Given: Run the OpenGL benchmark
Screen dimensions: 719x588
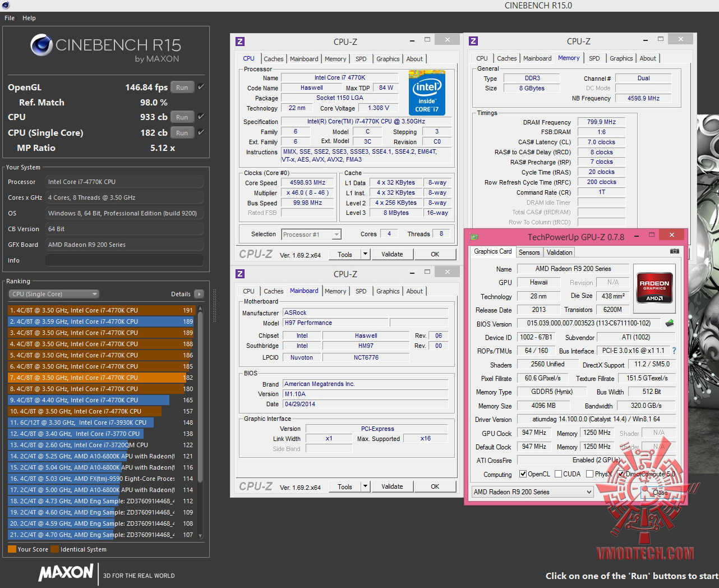Looking at the screenshot, I should coord(182,88).
